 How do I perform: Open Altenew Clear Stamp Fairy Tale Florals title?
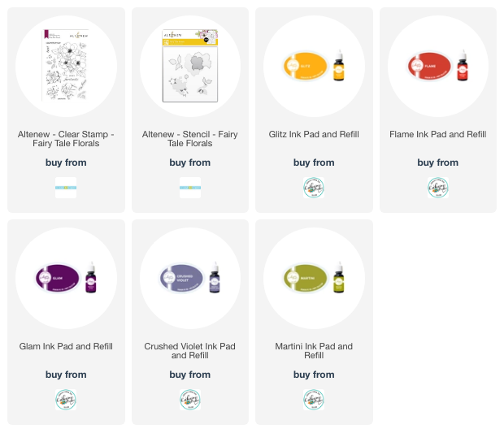66,139
